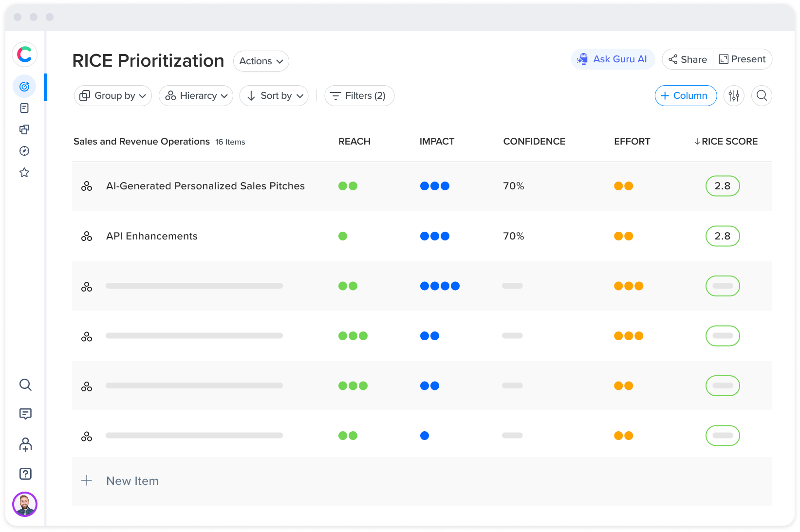Image resolution: width=800 pixels, height=532 pixels.
Task: Open the sidebar chat messages icon
Action: 25,414
